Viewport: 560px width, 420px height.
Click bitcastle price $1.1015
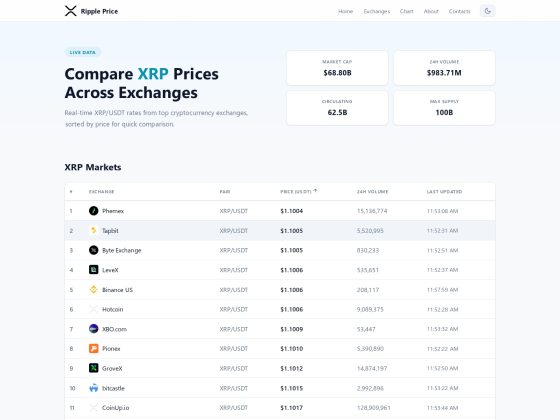click(291, 388)
